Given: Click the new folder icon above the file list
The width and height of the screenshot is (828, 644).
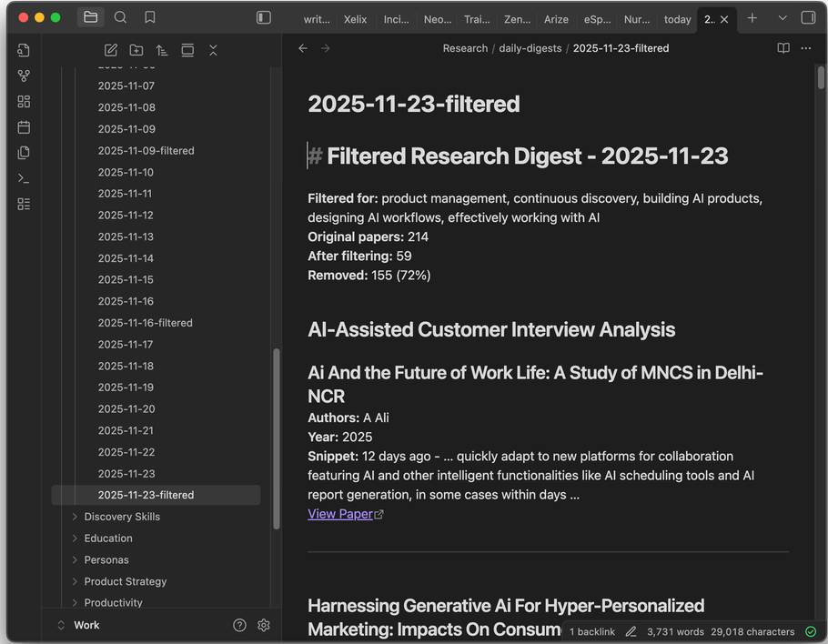Looking at the screenshot, I should pyautogui.click(x=136, y=50).
